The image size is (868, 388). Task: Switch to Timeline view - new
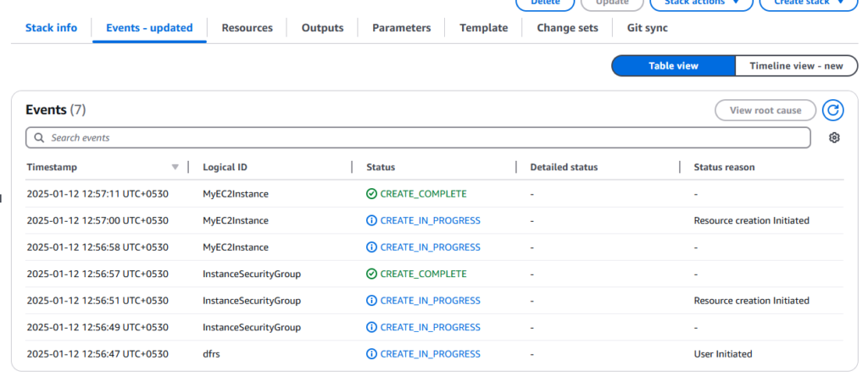(x=796, y=66)
